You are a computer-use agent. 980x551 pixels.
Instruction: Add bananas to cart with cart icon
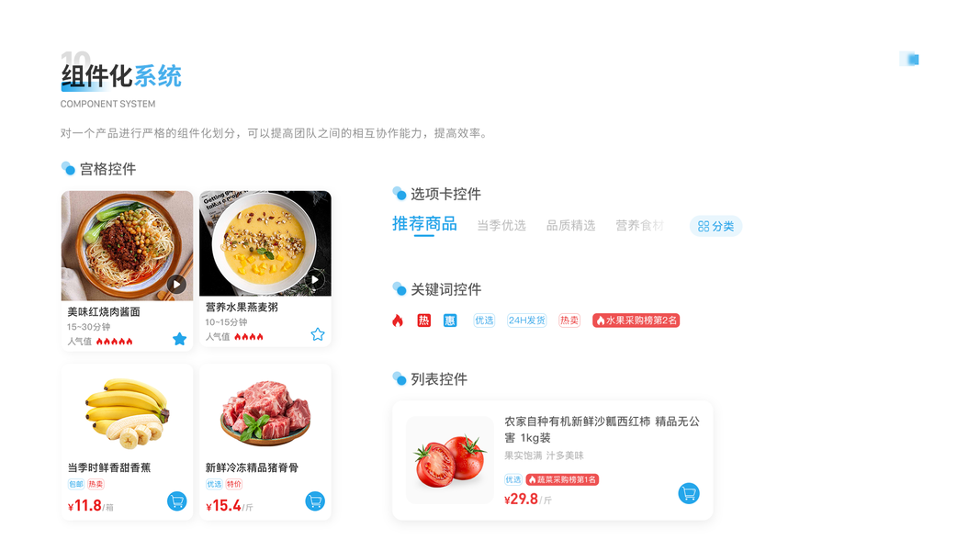pyautogui.click(x=177, y=501)
